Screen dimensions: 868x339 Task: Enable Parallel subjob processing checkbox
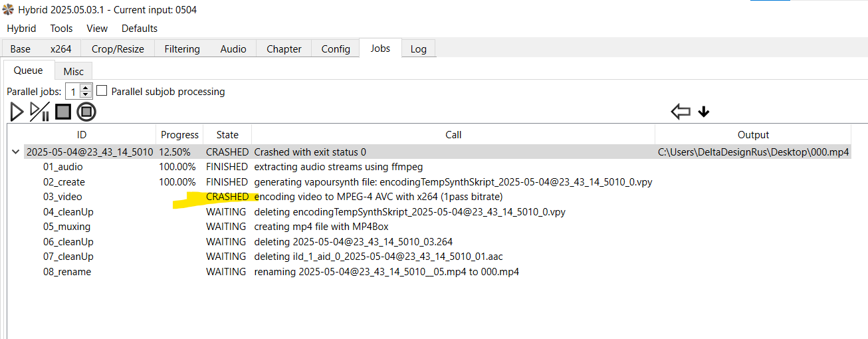(102, 91)
